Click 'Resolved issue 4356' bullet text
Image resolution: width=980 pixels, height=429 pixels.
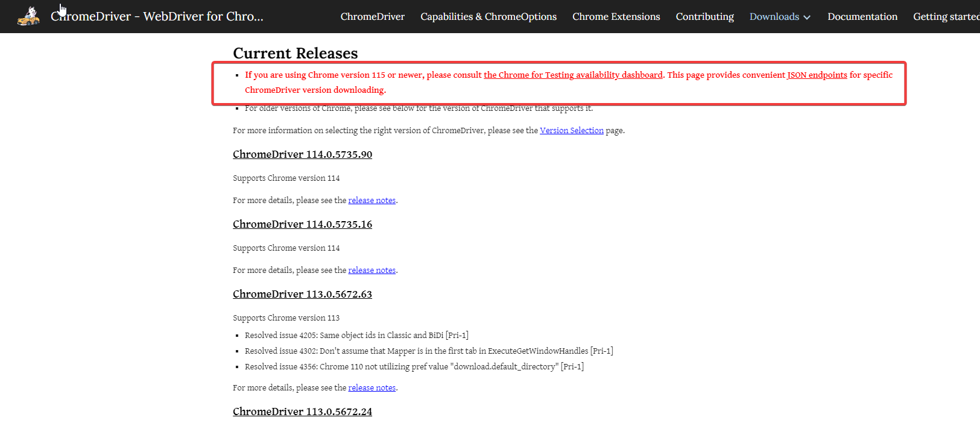pyautogui.click(x=414, y=366)
